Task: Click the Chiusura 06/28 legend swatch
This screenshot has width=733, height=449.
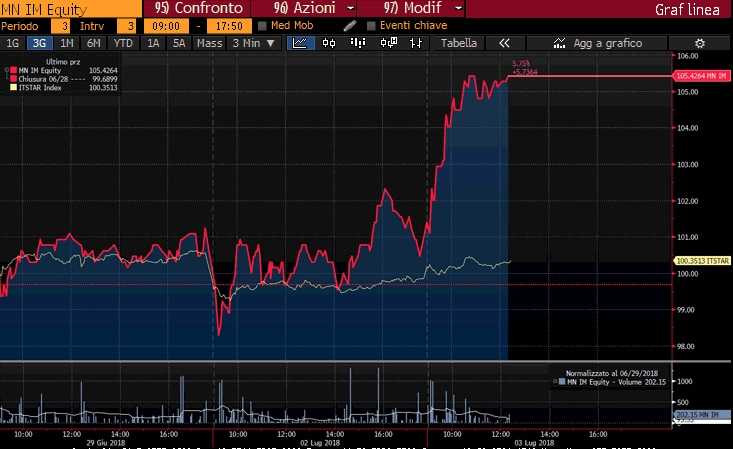Action: click(13, 79)
